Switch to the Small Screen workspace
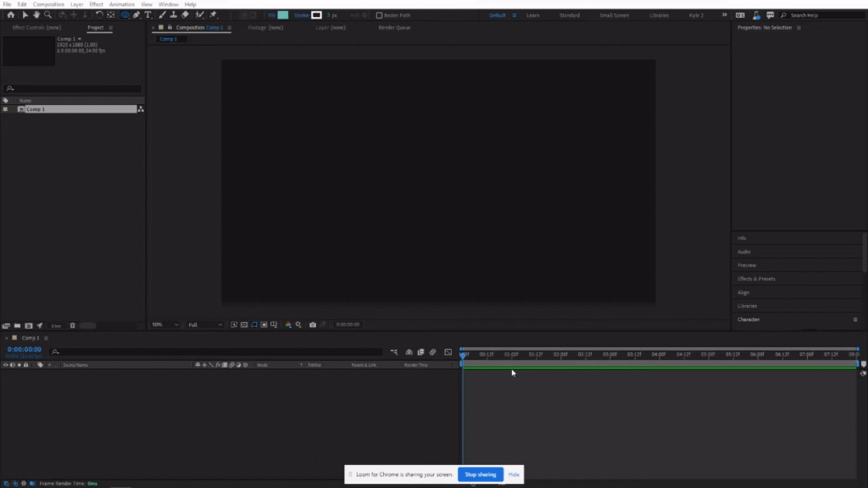The image size is (868, 488). [614, 15]
